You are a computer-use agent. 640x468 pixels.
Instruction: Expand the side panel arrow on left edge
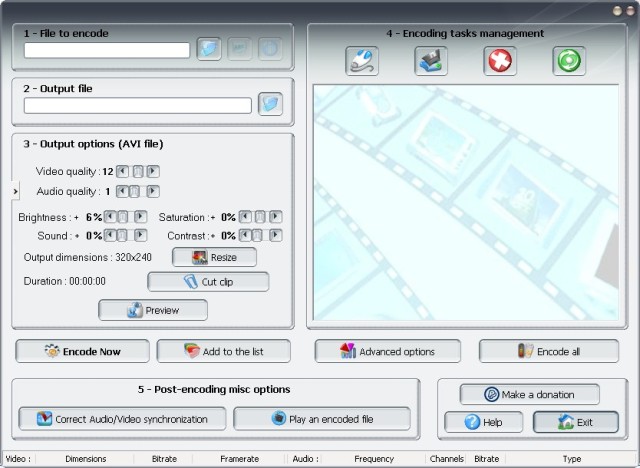(16, 190)
